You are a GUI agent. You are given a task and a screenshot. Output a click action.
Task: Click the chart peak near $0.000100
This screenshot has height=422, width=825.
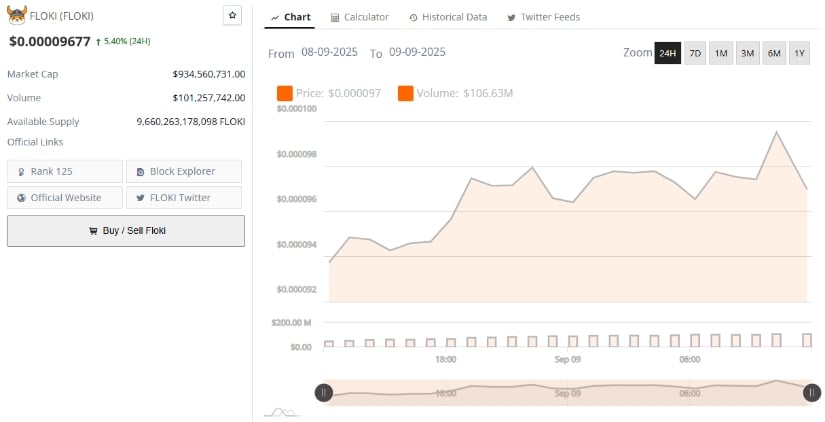tap(776, 132)
